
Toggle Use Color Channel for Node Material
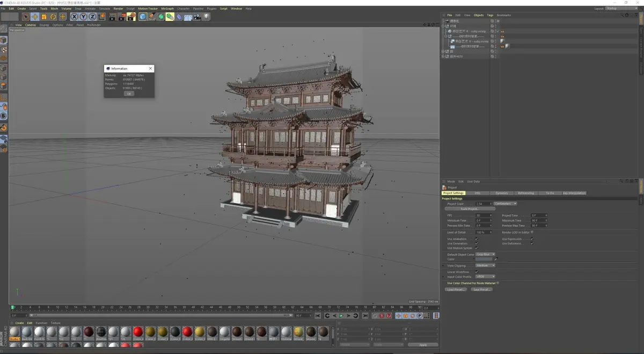point(498,283)
